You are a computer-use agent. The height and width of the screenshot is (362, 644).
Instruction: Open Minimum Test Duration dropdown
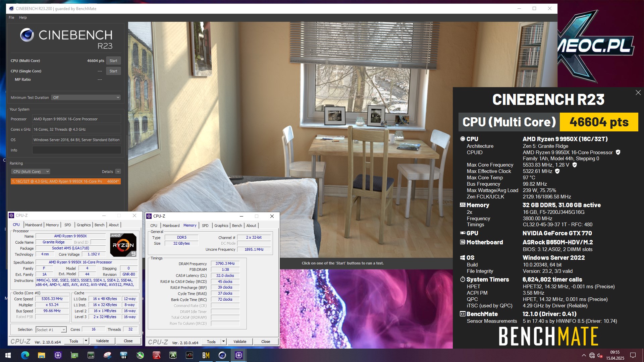click(86, 98)
